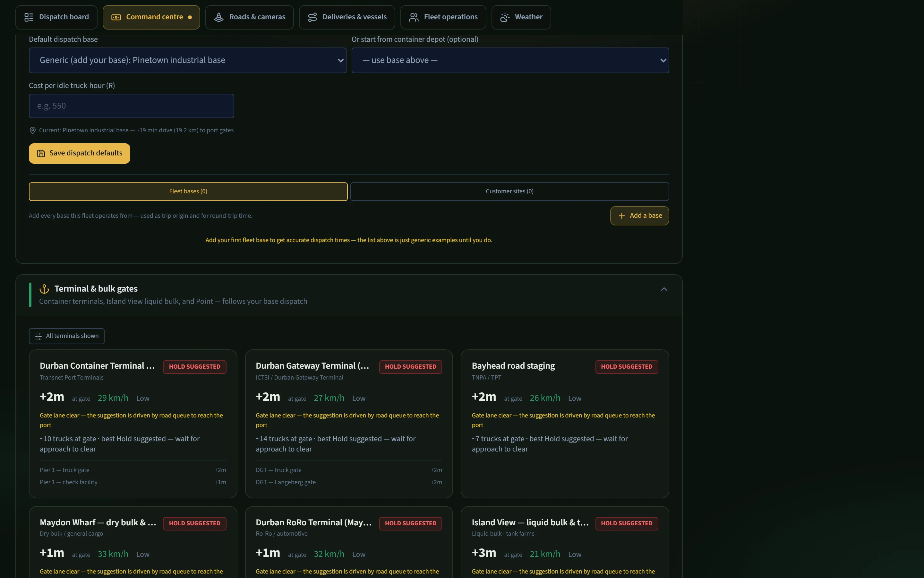Viewport: 924px width, 578px height.
Task: Click the Command centre tab icon
Action: [x=116, y=17]
